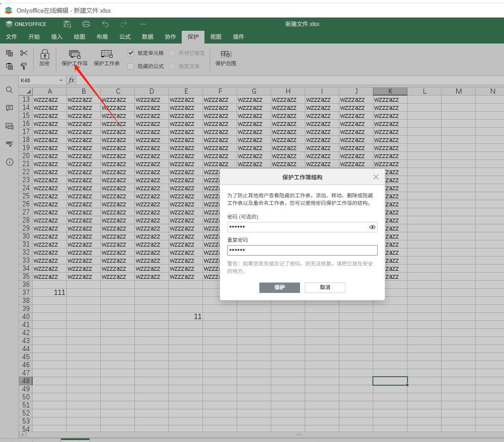Click the ONLYOFFICE logo

(26, 24)
